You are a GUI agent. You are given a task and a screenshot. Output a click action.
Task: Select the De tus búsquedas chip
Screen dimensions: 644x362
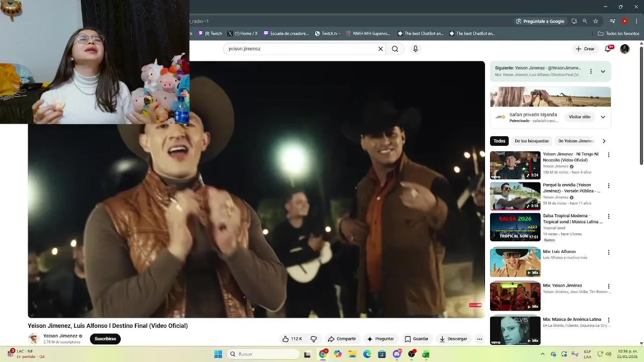(531, 141)
